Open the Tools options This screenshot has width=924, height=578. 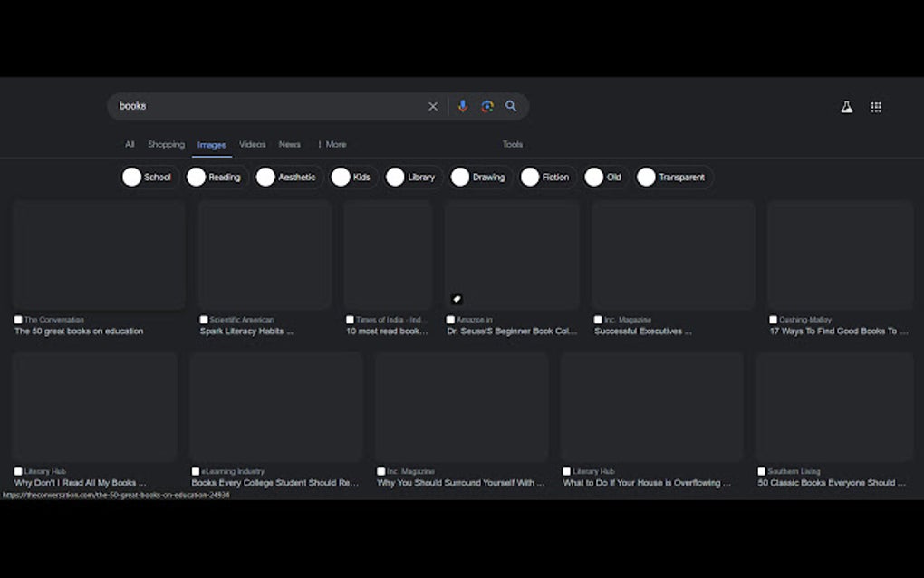point(512,144)
